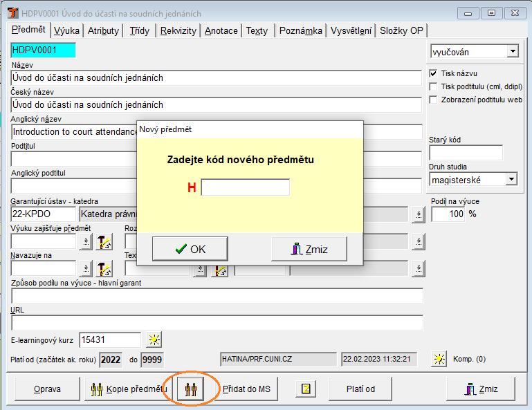The height and width of the screenshot is (410, 532).
Task: Uncheck the Tisk názvu checkbox
Action: 434,73
